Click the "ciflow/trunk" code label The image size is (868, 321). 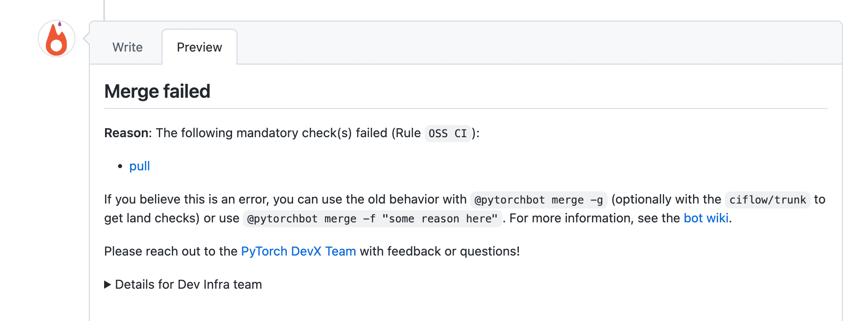[x=767, y=200]
